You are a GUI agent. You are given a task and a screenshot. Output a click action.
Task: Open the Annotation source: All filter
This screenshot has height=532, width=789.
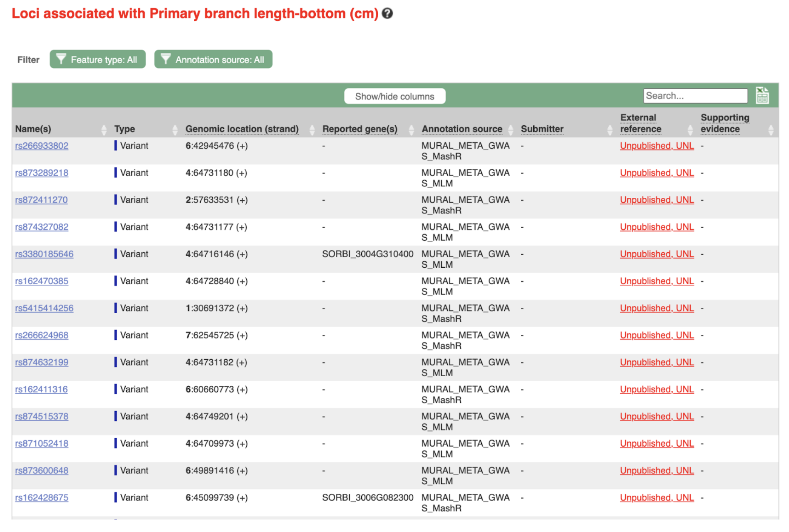[213, 60]
